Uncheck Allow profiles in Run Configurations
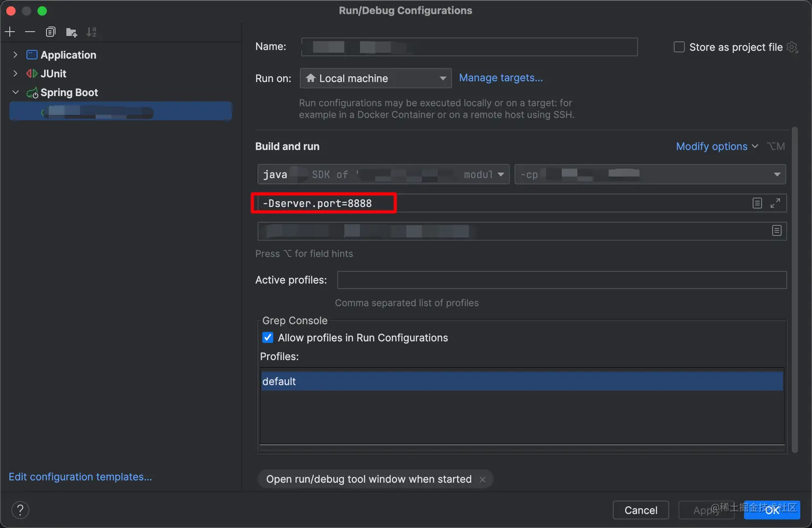 (267, 337)
